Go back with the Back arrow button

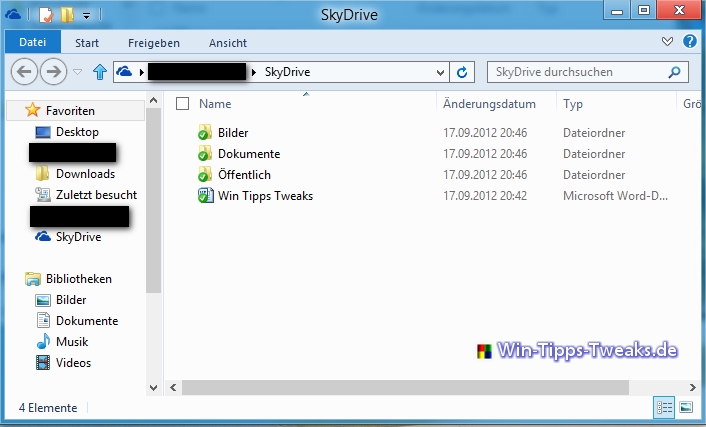24,72
